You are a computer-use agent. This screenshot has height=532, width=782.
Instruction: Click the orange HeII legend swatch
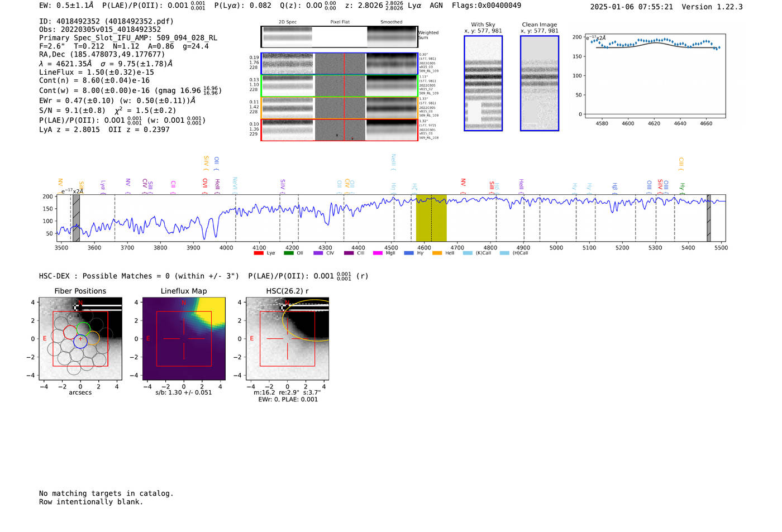click(437, 253)
